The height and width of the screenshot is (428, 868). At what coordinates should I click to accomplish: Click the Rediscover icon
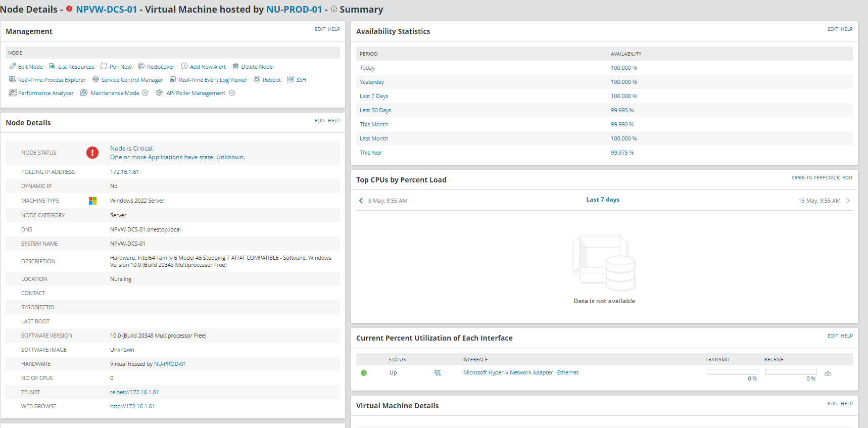[x=141, y=66]
